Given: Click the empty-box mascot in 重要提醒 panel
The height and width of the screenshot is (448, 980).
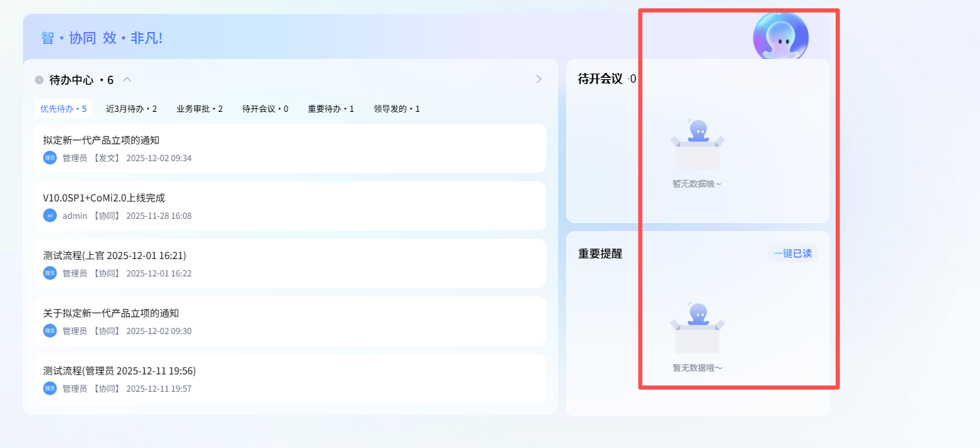Looking at the screenshot, I should [698, 329].
